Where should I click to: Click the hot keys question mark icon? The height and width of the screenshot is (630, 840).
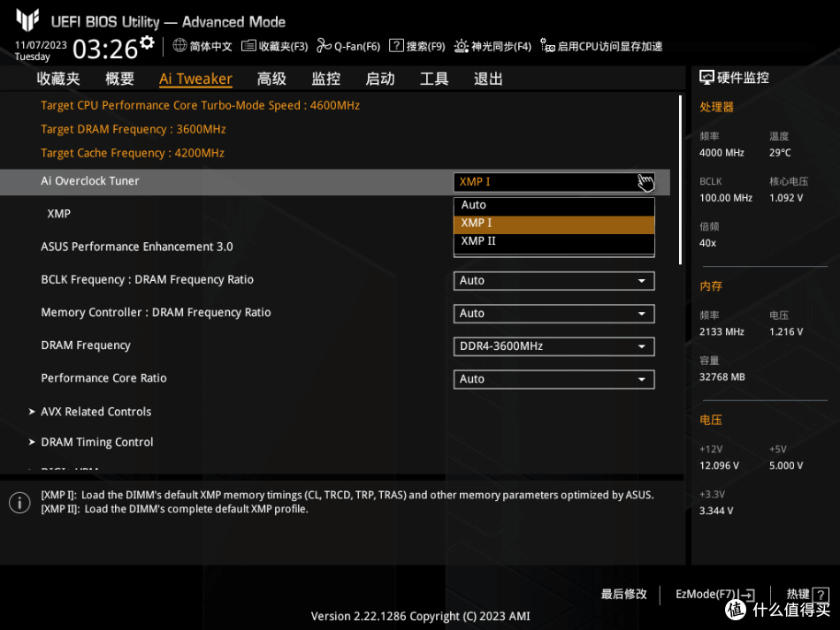(x=821, y=595)
